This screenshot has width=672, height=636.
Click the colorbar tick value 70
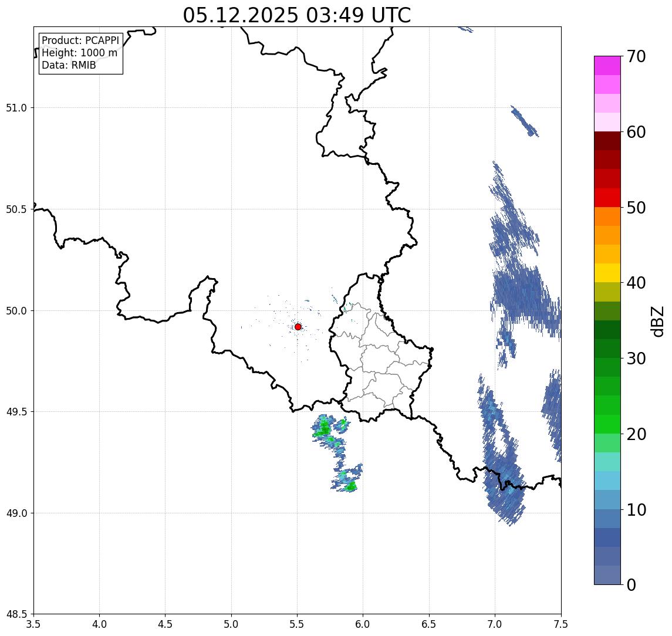(636, 56)
